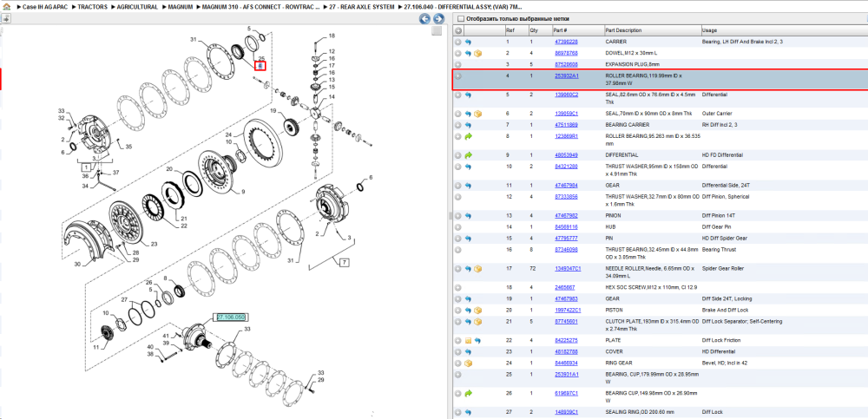Image resolution: width=868 pixels, height=419 pixels.
Task: Expand the ROLLER BEARING 119.99mm row plus icon
Action: (457, 76)
